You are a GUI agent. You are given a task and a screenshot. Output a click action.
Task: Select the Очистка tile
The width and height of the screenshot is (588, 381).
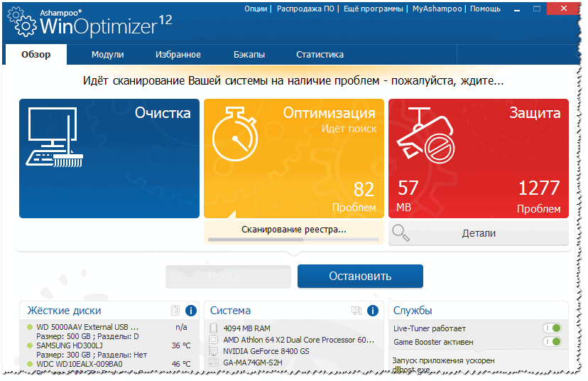point(109,159)
